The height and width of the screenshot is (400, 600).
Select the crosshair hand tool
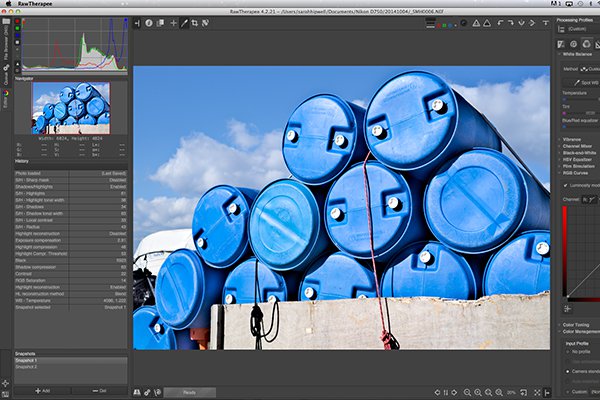[173, 21]
